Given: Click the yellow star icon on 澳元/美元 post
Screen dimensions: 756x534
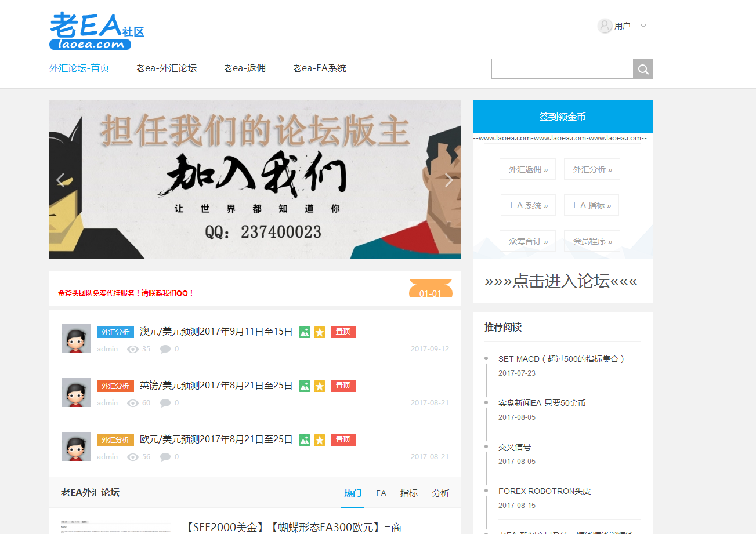Looking at the screenshot, I should coord(320,332).
